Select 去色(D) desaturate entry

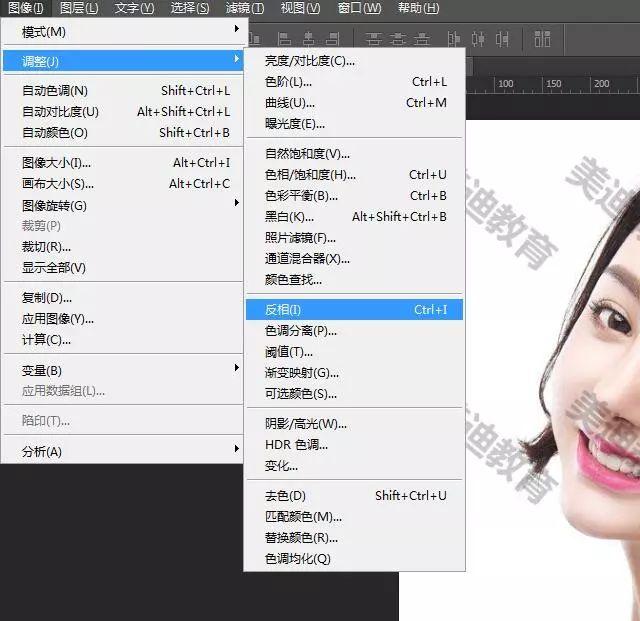pos(354,496)
